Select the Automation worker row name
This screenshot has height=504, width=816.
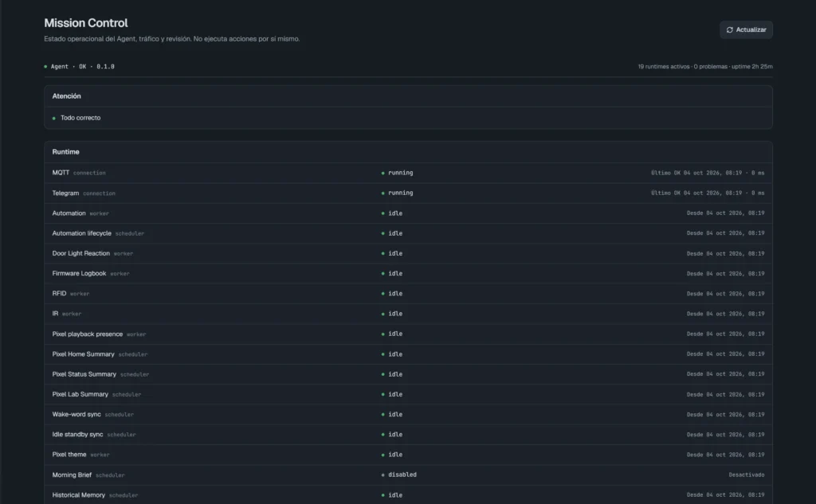69,213
